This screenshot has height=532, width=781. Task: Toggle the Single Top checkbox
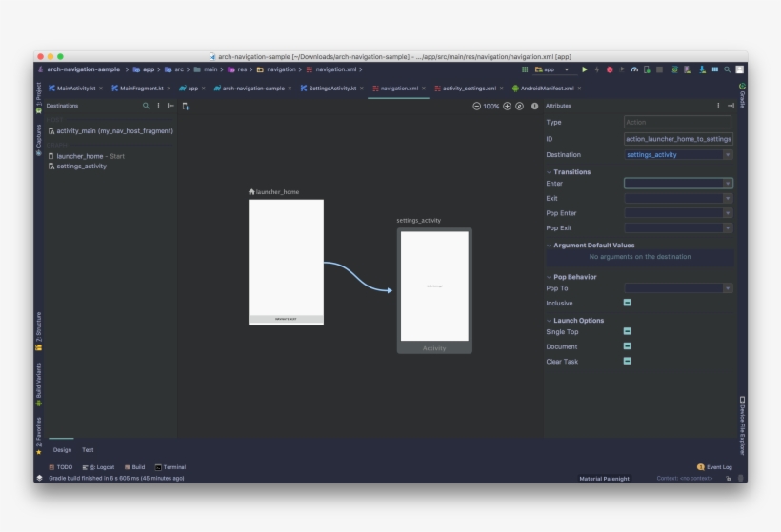(627, 331)
